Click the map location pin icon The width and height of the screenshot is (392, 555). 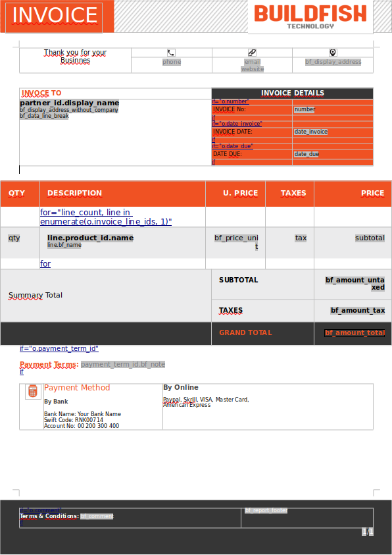tap(333, 53)
